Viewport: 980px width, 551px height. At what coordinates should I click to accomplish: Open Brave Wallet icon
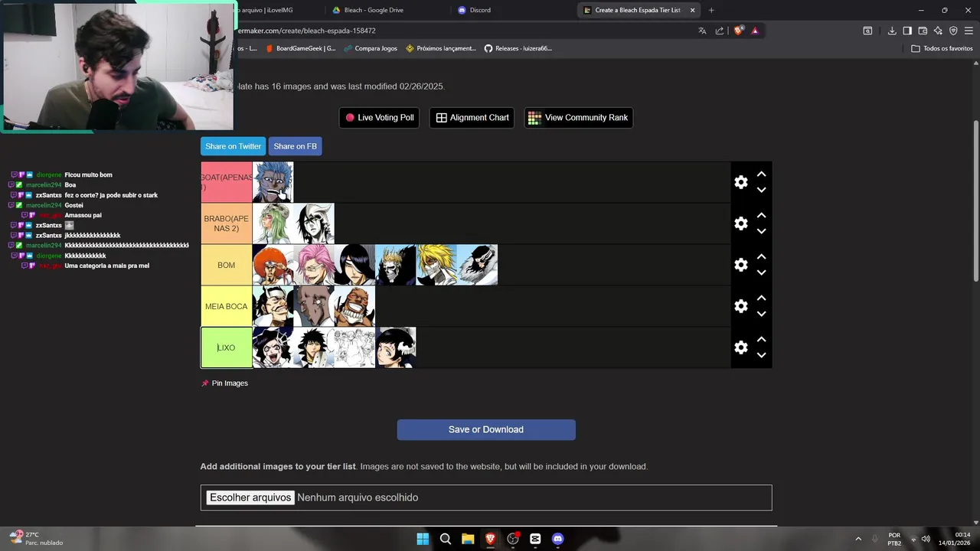923,31
